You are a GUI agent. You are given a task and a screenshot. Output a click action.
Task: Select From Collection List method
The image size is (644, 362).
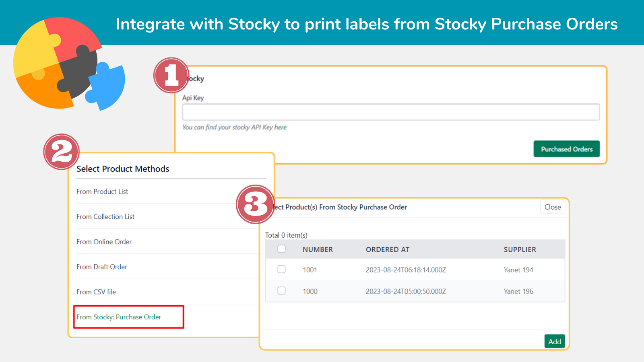(105, 216)
